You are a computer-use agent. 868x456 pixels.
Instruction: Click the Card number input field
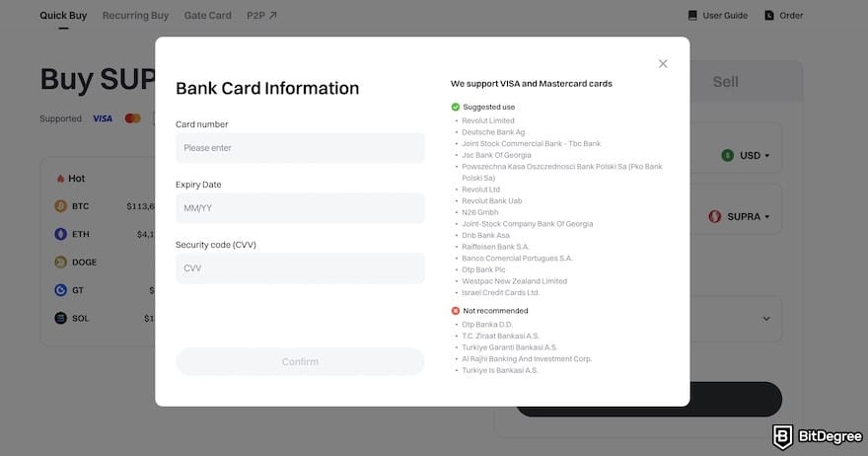300,148
